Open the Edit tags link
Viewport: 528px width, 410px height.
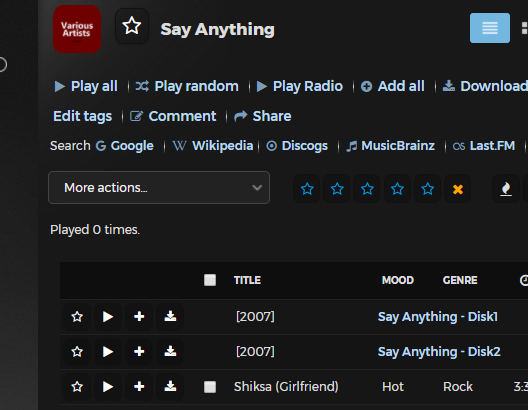pyautogui.click(x=82, y=116)
